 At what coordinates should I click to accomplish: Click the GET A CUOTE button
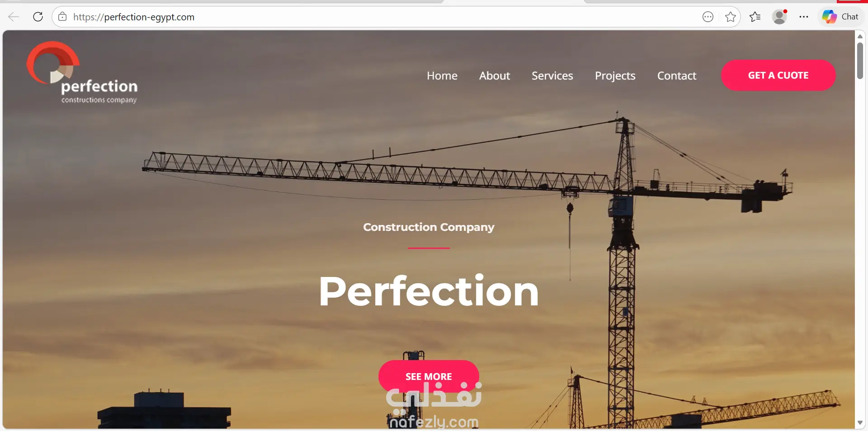778,75
